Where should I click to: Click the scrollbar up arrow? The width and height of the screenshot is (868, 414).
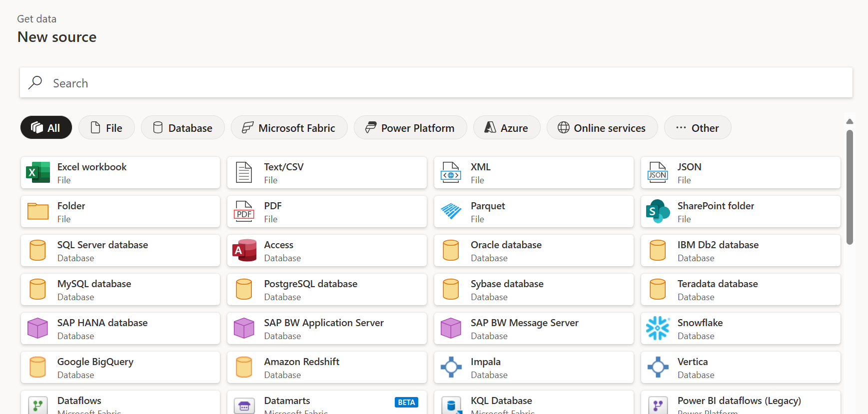[850, 121]
